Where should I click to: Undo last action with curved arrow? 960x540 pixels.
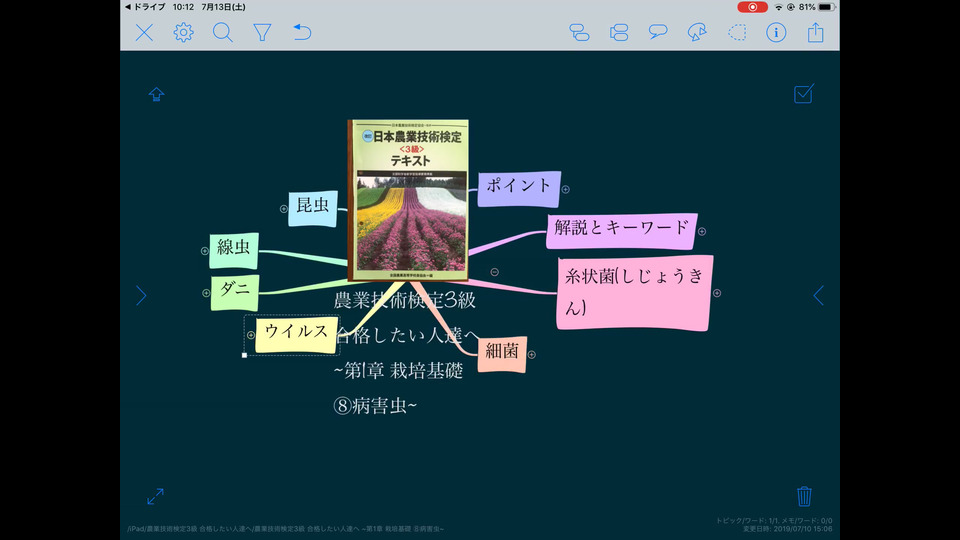[302, 32]
